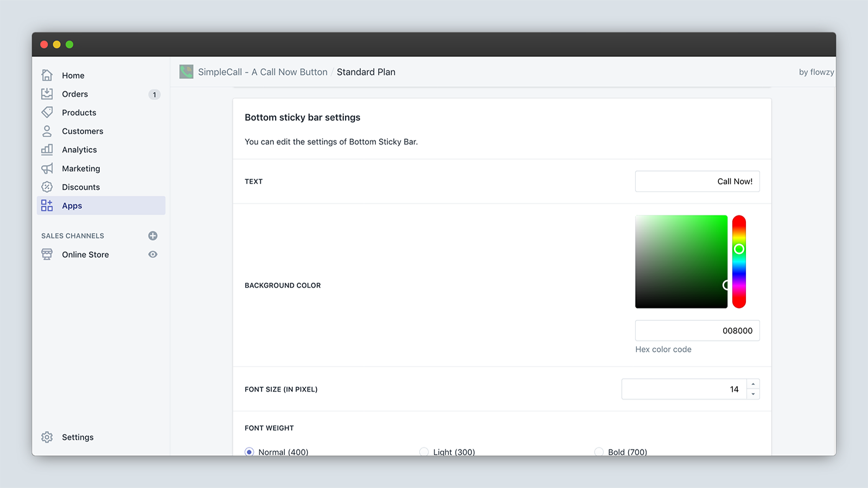This screenshot has width=868, height=488.
Task: Choose the Light (300) font weight option
Action: pyautogui.click(x=424, y=451)
